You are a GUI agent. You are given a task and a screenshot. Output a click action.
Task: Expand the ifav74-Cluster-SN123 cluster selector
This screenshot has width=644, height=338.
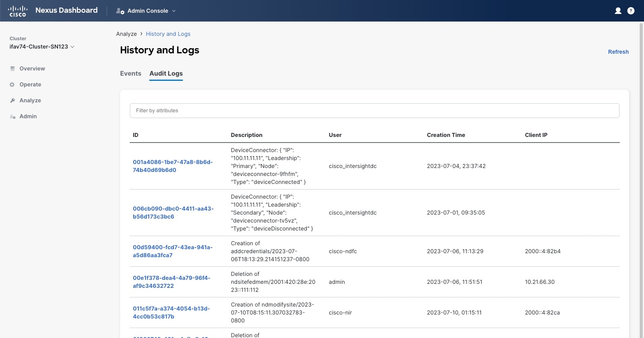tap(42, 47)
